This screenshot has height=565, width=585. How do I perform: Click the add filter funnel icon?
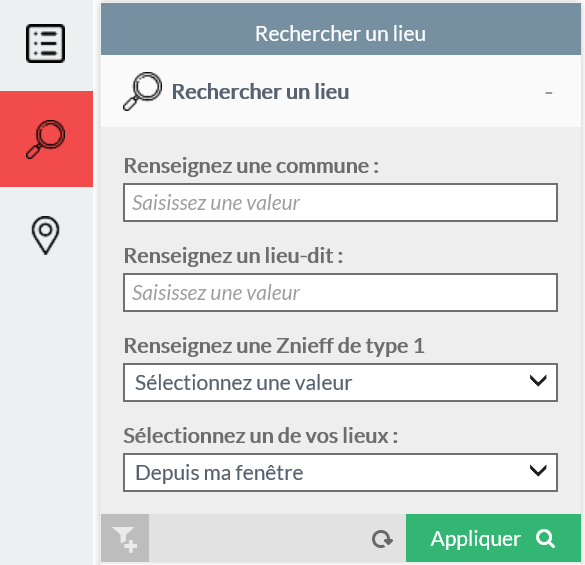pyautogui.click(x=125, y=538)
